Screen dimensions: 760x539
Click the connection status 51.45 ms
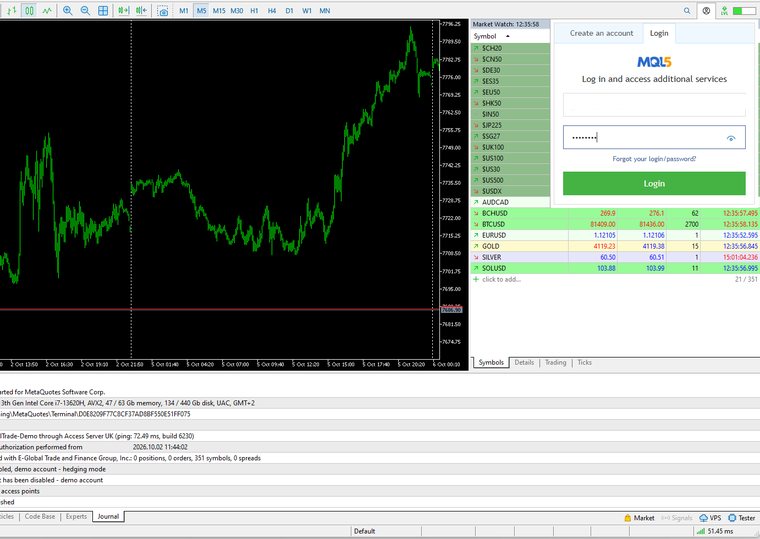tap(715, 531)
